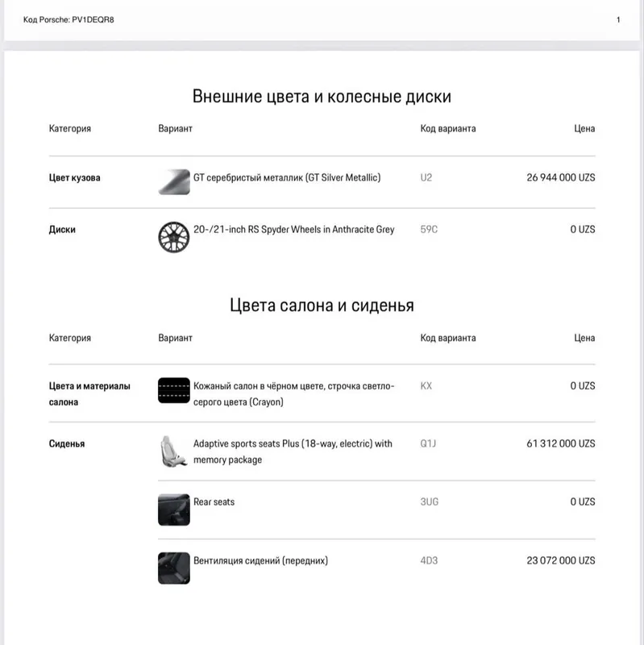Click the Adaptive sports seat icon
This screenshot has width=644, height=645.
tap(174, 451)
